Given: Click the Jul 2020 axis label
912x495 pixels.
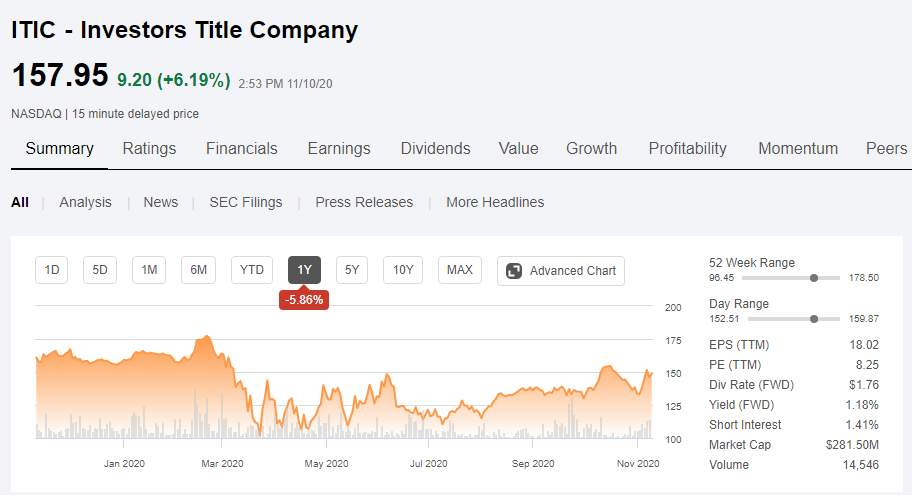Looking at the screenshot, I should pyautogui.click(x=429, y=464).
